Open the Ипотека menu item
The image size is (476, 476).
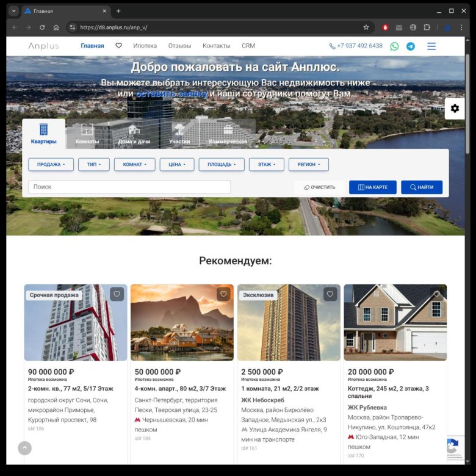pos(145,46)
